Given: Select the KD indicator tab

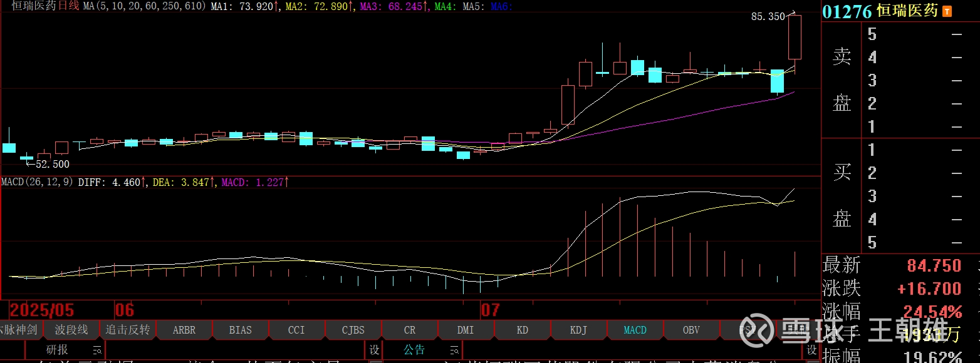Looking at the screenshot, I should click(x=523, y=330).
